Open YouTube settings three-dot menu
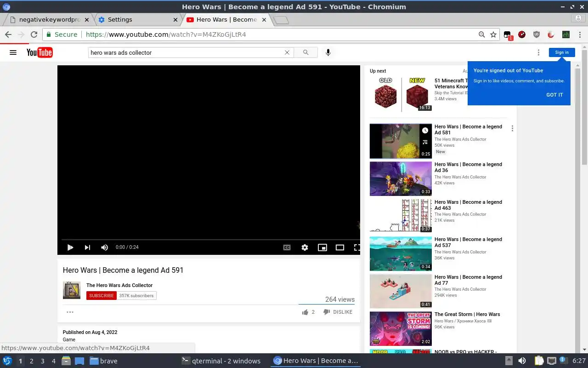Viewport: 588px width, 368px height. click(538, 52)
